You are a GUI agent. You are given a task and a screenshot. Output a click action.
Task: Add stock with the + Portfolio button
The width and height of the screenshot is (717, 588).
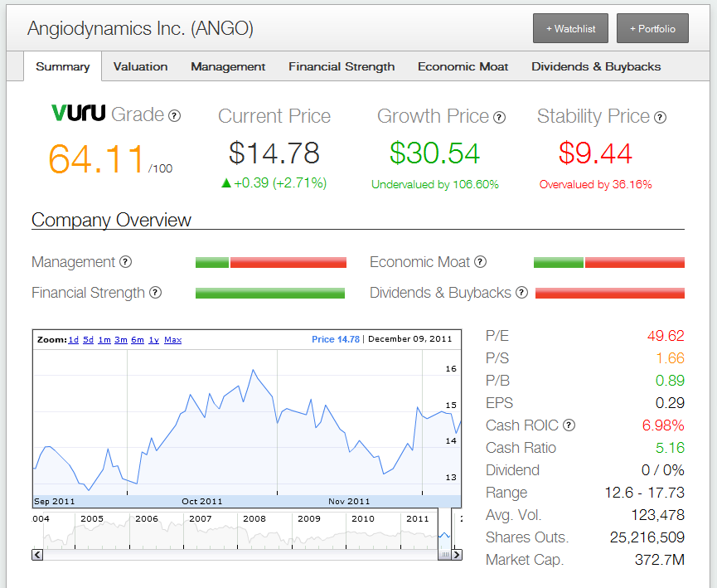tap(652, 28)
